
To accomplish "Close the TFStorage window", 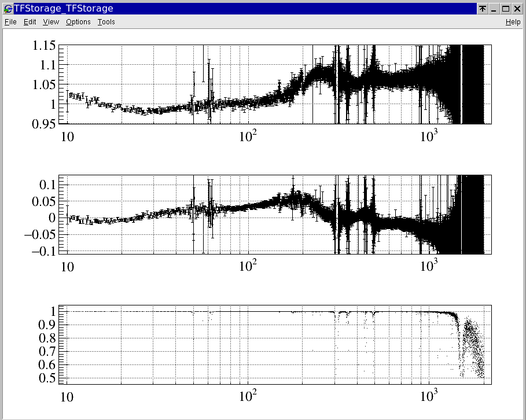I will (x=517, y=9).
